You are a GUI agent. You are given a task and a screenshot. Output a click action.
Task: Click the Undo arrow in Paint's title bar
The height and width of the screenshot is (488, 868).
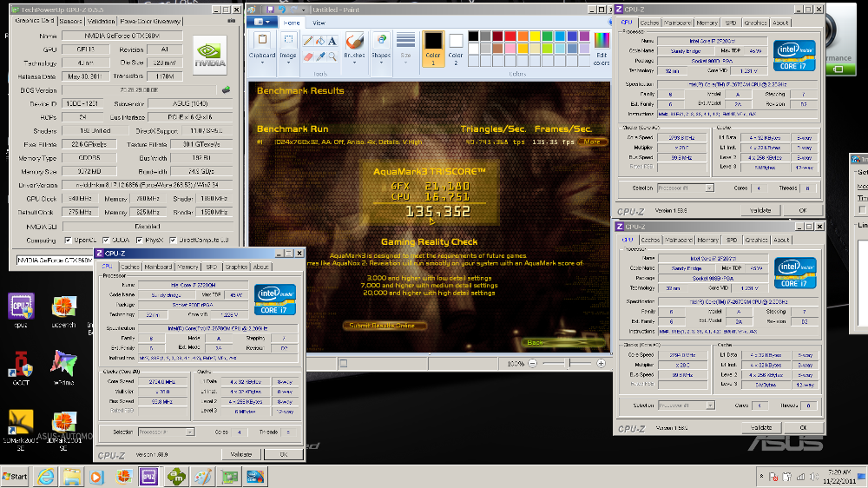click(x=281, y=10)
